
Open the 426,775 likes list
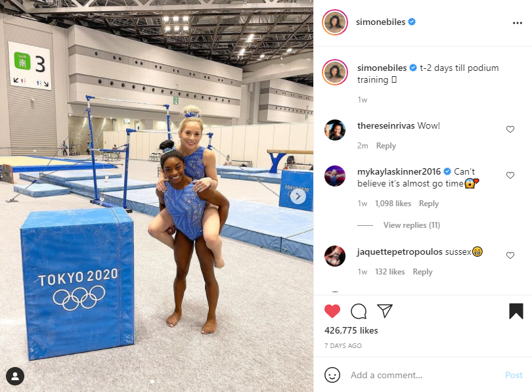coord(351,330)
